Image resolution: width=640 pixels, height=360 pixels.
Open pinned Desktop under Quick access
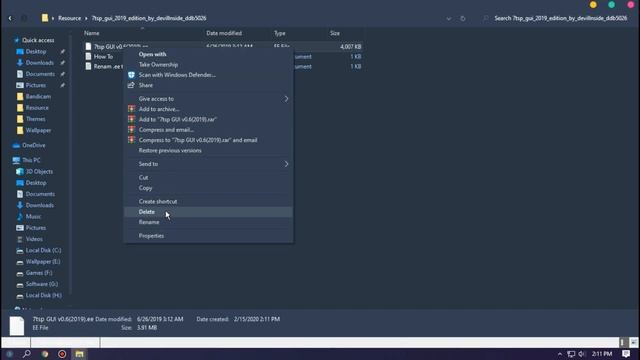pyautogui.click(x=36, y=52)
